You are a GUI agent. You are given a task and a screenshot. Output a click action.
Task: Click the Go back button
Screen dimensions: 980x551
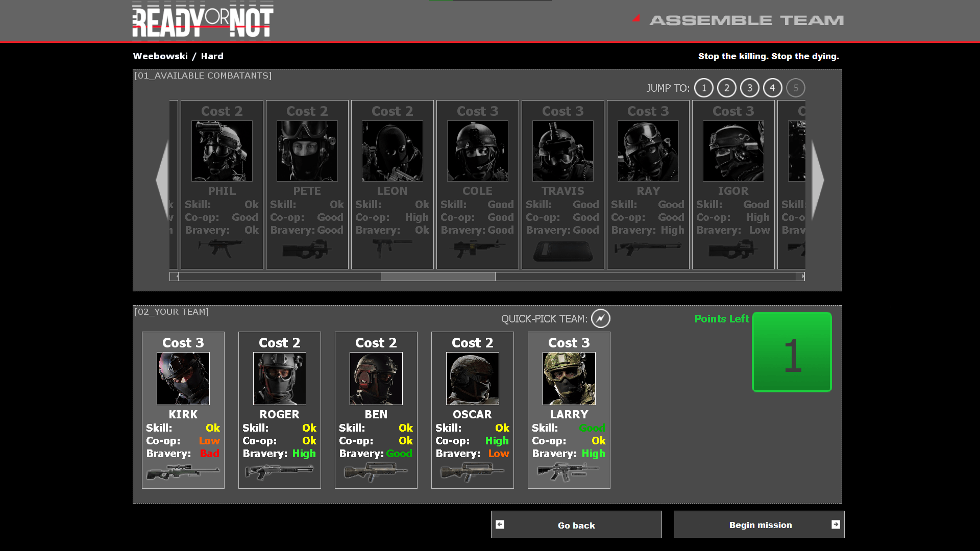point(576,524)
